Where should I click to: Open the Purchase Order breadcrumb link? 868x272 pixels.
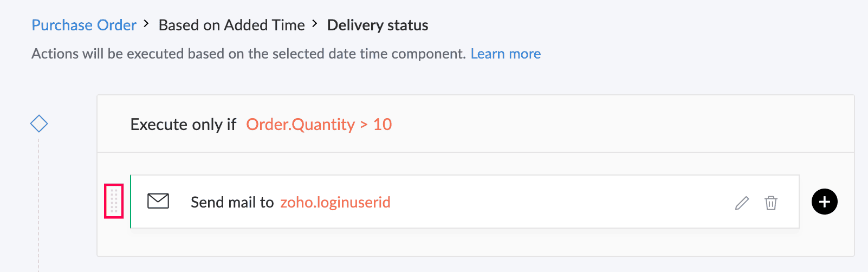[x=84, y=25]
